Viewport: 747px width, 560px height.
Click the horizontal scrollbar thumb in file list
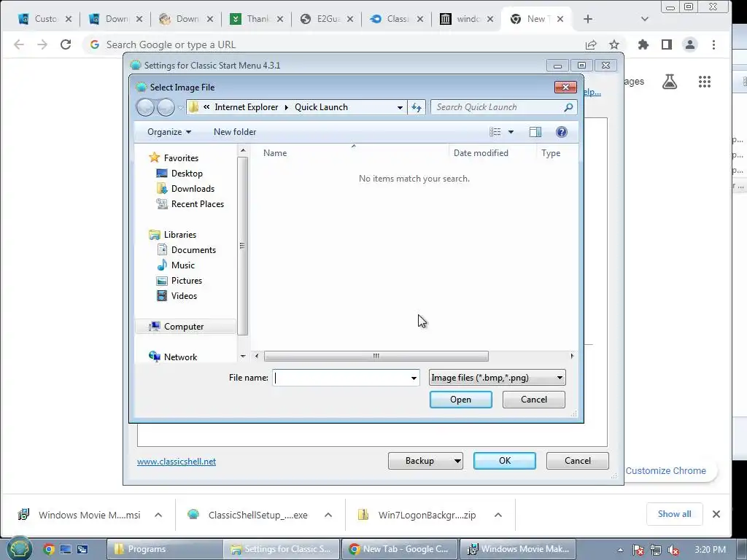(376, 356)
